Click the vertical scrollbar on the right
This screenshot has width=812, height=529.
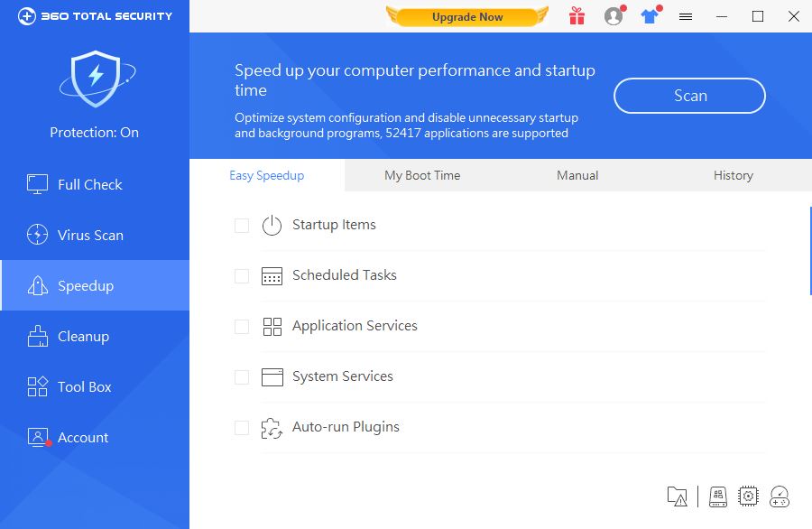[x=810, y=251]
